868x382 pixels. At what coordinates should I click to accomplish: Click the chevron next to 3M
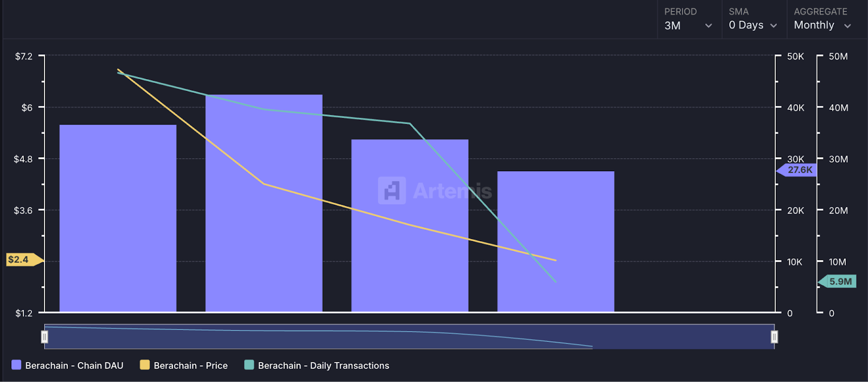point(709,26)
